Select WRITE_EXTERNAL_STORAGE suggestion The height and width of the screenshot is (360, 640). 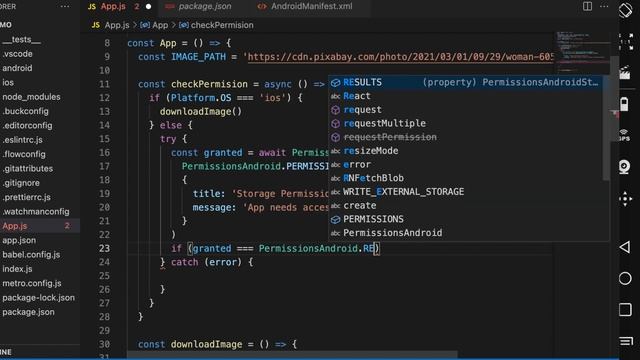(465, 192)
